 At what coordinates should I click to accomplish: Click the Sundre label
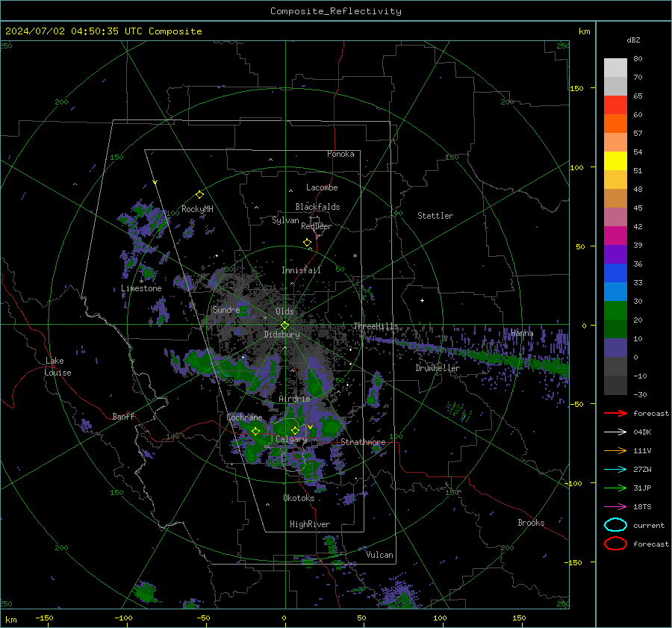tap(226, 309)
